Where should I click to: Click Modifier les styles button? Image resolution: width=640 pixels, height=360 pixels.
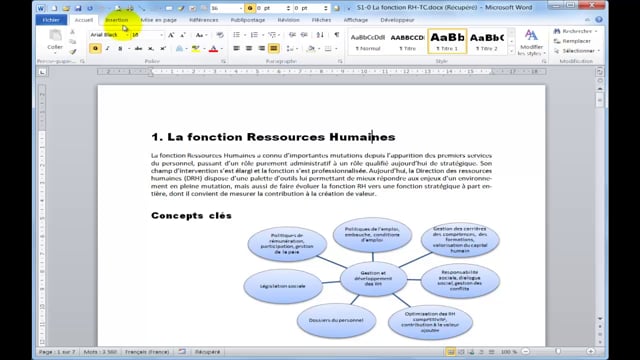(x=531, y=42)
